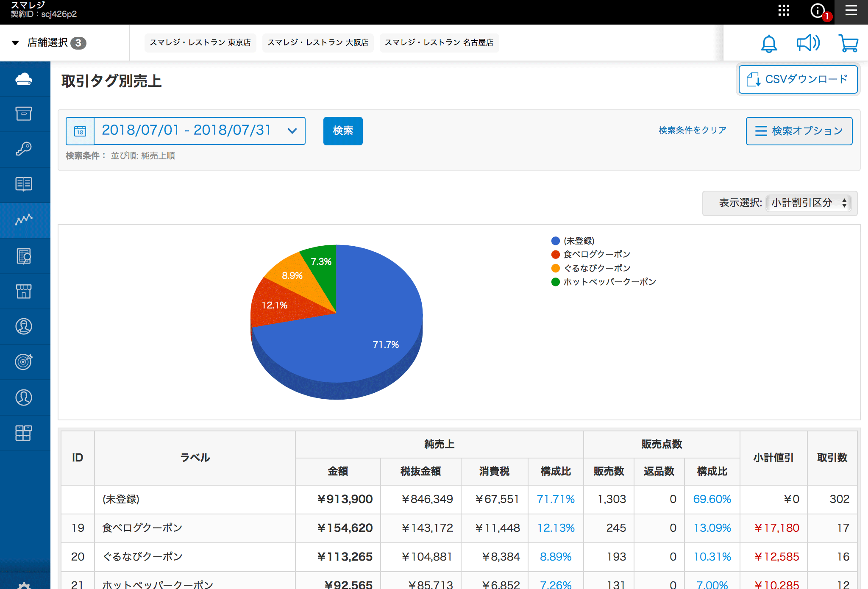Click the ラベル column header
This screenshot has height=589, width=868.
(x=195, y=458)
